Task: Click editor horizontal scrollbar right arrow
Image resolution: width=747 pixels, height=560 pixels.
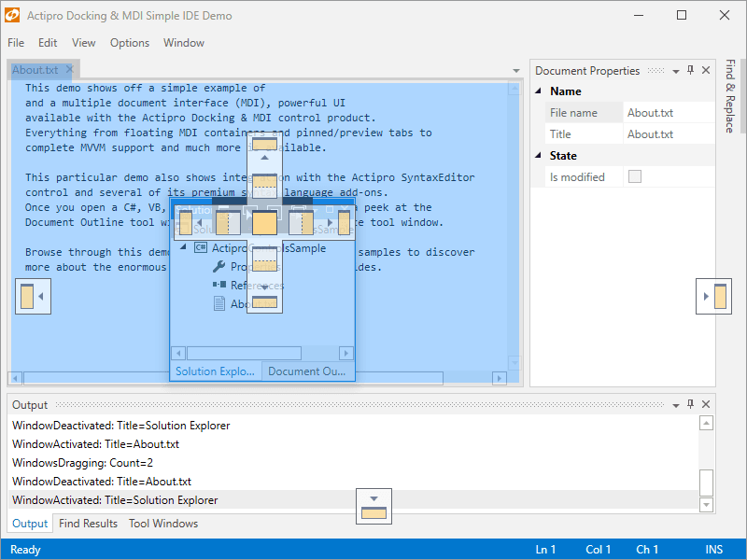Action: tap(500, 378)
